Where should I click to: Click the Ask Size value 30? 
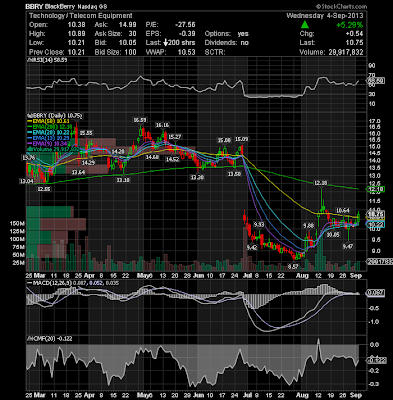tap(132, 34)
